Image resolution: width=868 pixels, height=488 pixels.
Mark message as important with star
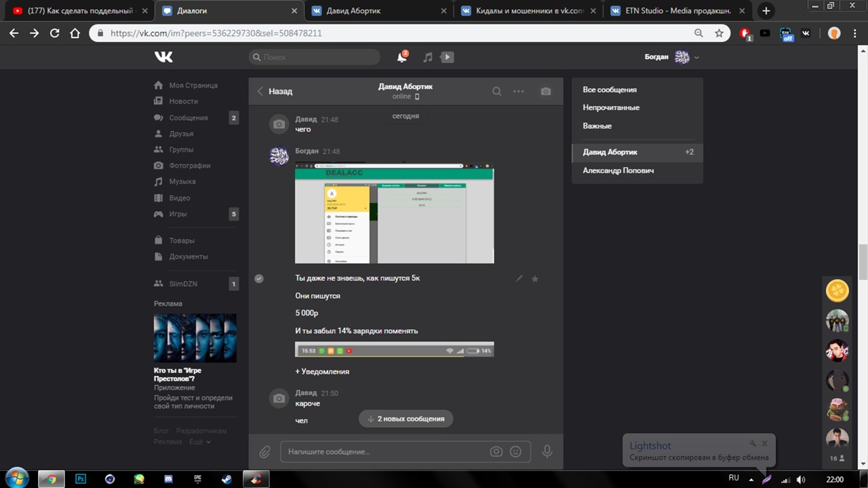click(534, 278)
